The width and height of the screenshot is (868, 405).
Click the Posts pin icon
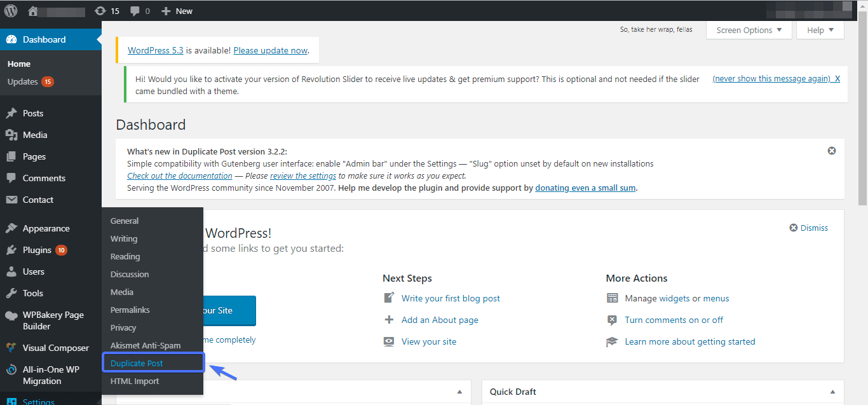(11, 113)
